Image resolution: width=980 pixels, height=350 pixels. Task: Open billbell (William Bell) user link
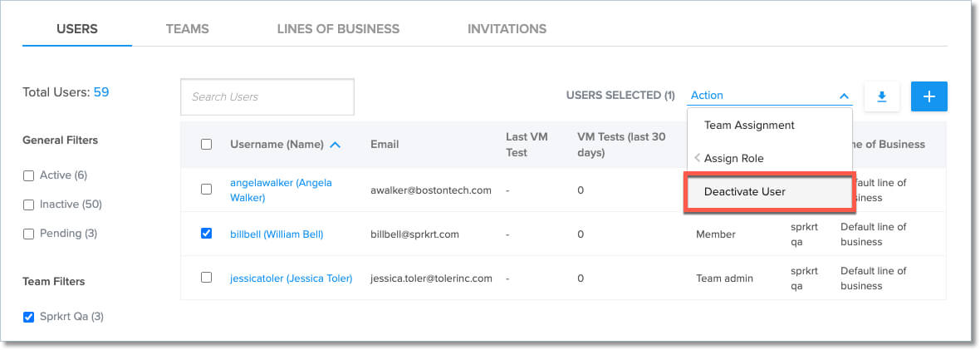277,234
